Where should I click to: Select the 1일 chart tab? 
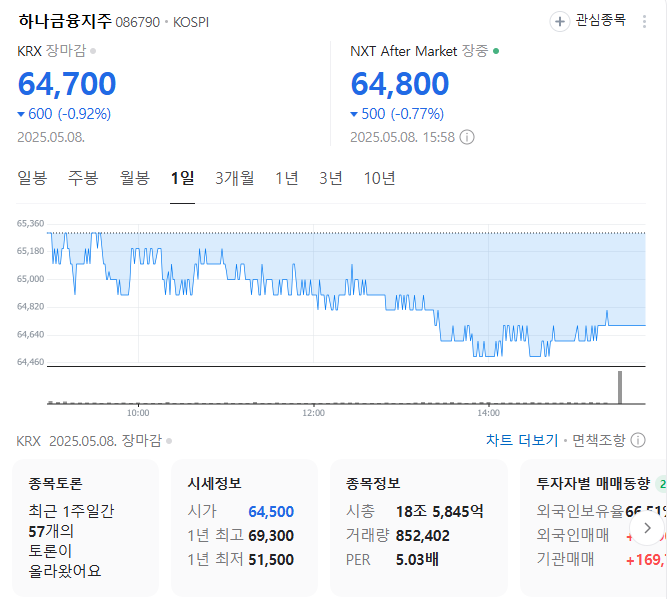[183, 178]
